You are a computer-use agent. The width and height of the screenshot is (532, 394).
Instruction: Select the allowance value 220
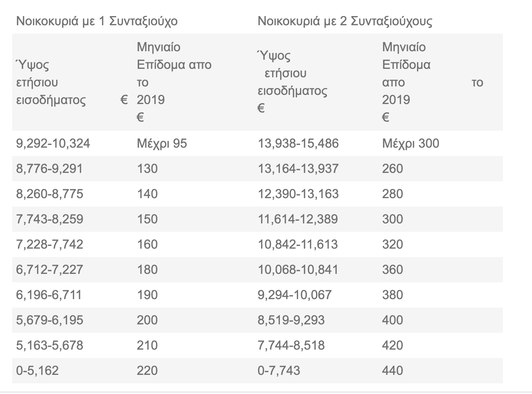[x=147, y=371]
